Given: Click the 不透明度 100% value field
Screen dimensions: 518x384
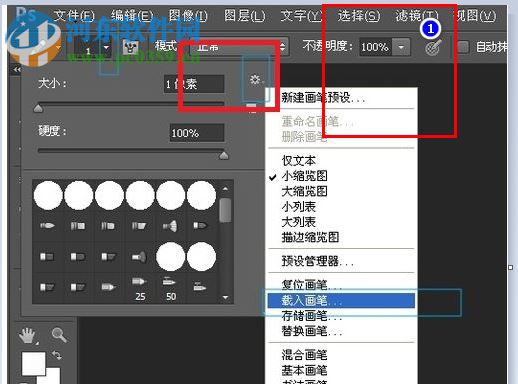Looking at the screenshot, I should click(x=375, y=47).
